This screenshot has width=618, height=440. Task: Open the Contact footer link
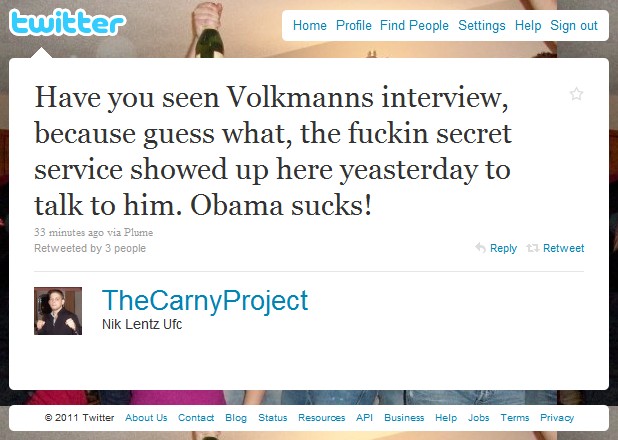pos(196,418)
